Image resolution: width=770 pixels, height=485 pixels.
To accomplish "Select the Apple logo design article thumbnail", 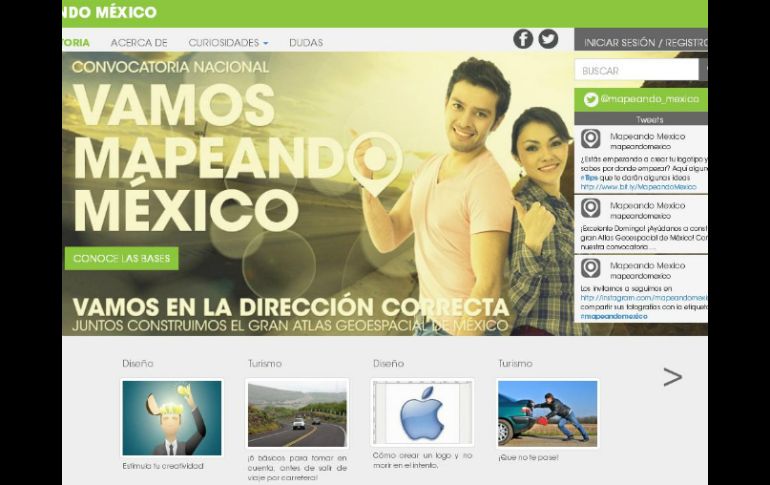I will 421,414.
